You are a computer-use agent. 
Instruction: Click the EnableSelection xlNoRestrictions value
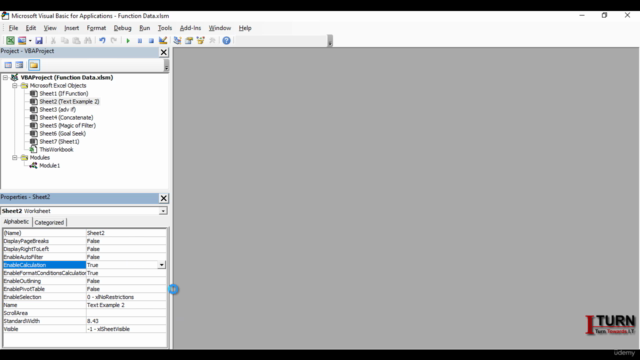pos(126,297)
